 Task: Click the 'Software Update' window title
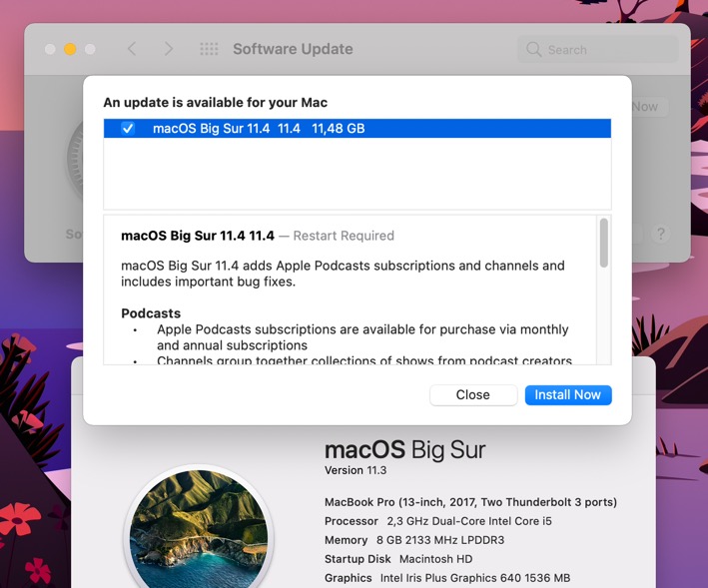[x=293, y=49]
